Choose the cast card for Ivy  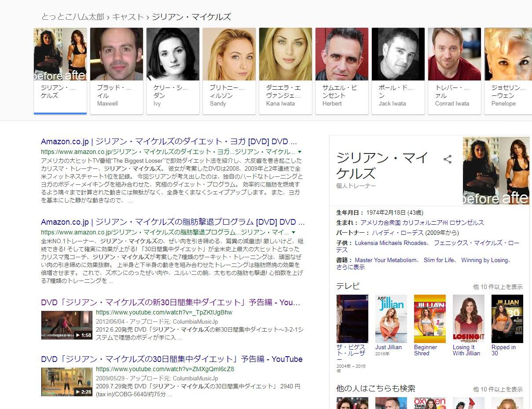click(x=173, y=71)
